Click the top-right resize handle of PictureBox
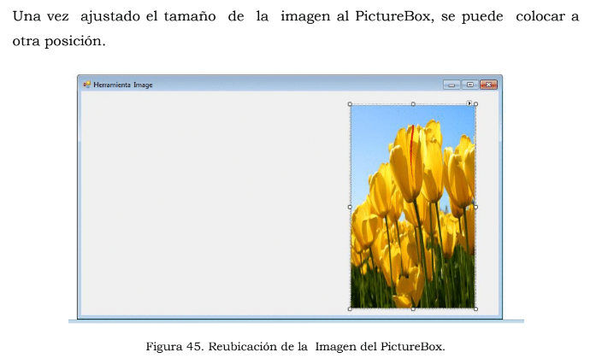The width and height of the screenshot is (602, 364). tap(476, 104)
